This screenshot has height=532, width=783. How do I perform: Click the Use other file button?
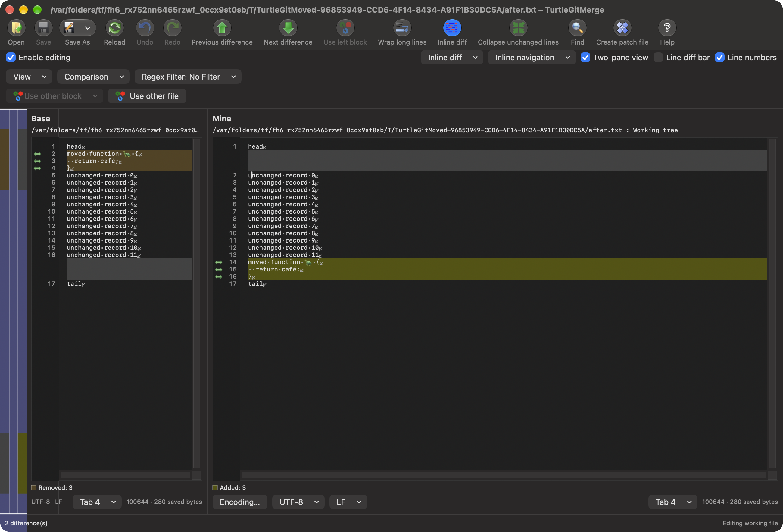click(x=147, y=96)
